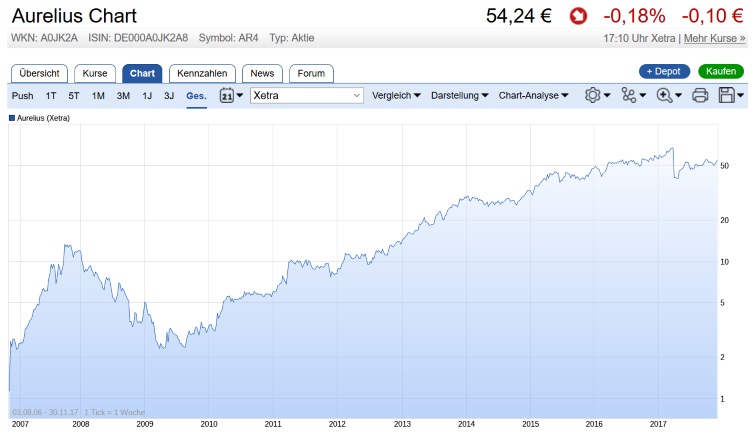Click the 17:10 Uhr Xetra timestamp
The height and width of the screenshot is (432, 753).
639,38
